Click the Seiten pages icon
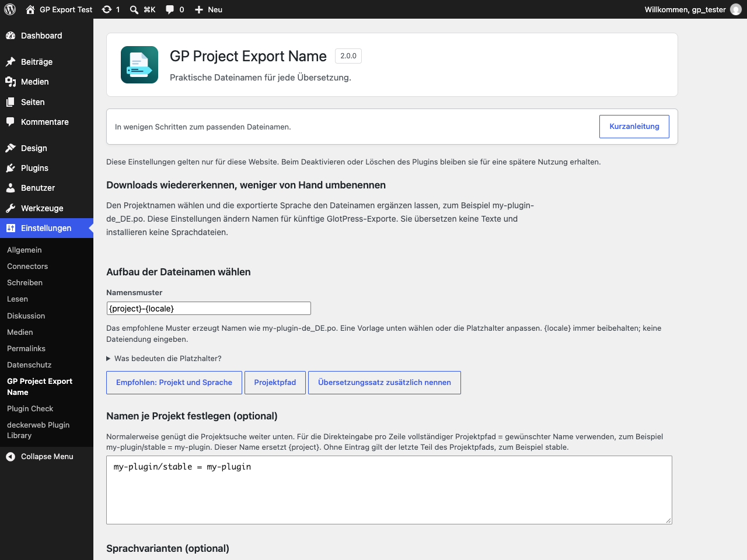The height and width of the screenshot is (560, 747). (11, 102)
